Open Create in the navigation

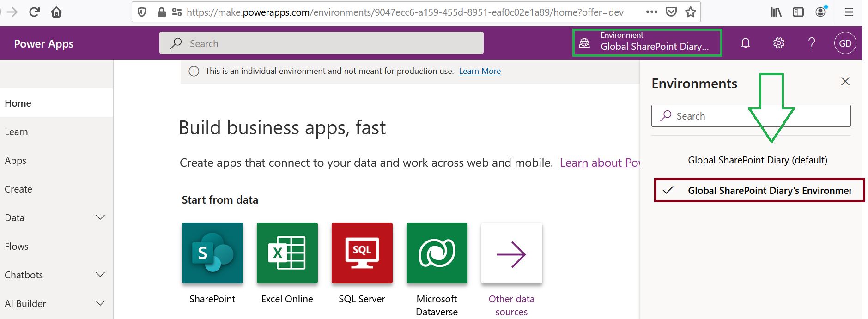[56, 189]
